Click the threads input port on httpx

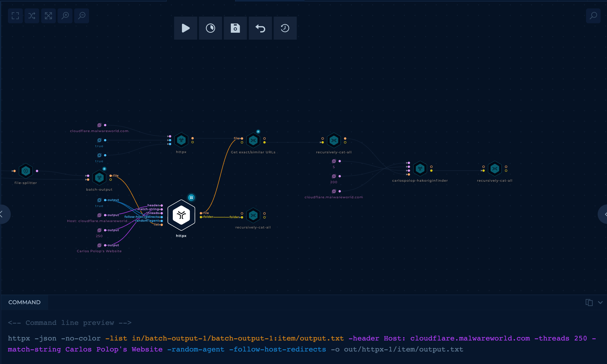(x=162, y=213)
